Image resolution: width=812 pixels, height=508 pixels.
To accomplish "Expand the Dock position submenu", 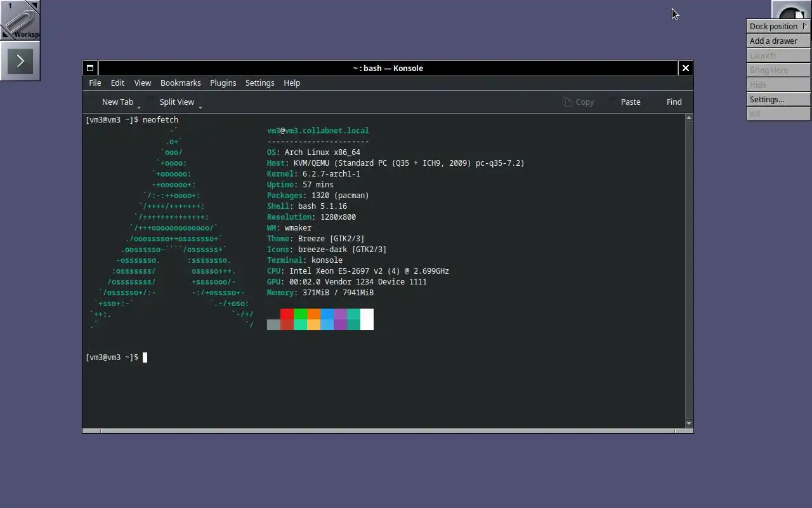I will click(778, 26).
